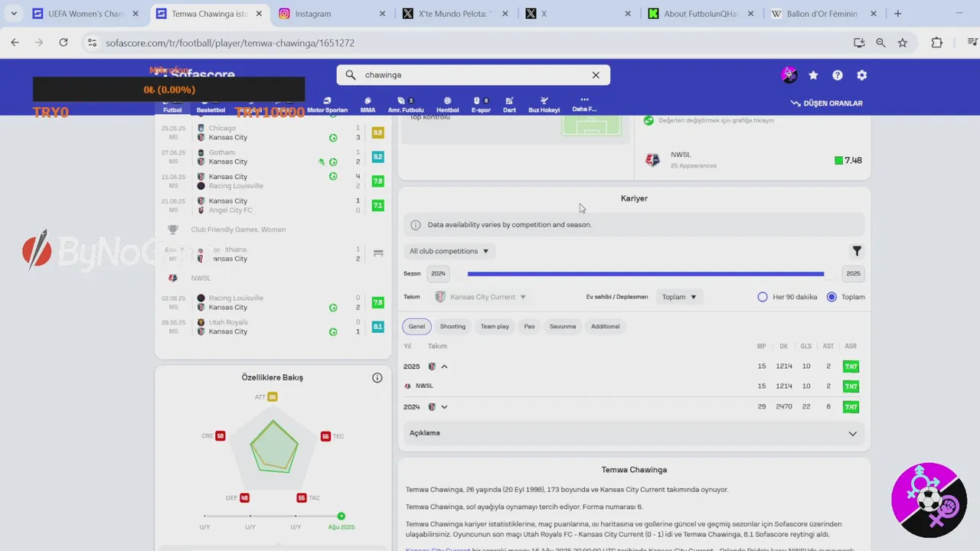Open All club competitions dropdown
The image size is (980, 551).
(x=449, y=251)
